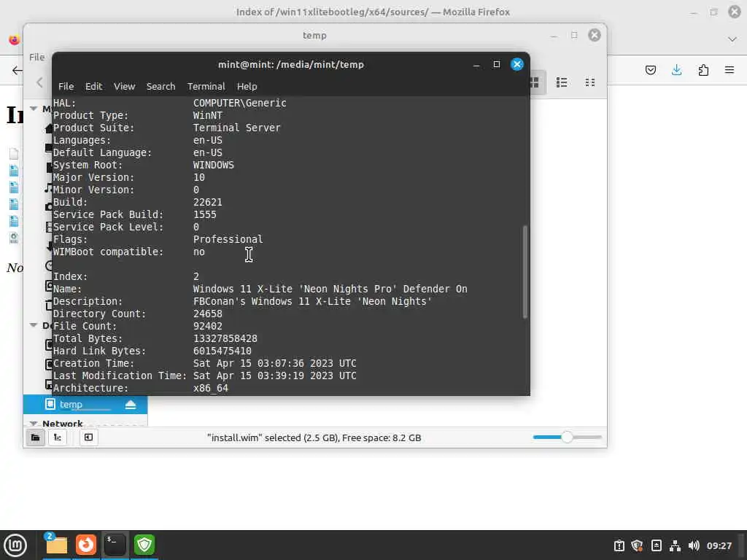Open the Firefox downloads panel
This screenshot has height=560, width=747.
[676, 71]
